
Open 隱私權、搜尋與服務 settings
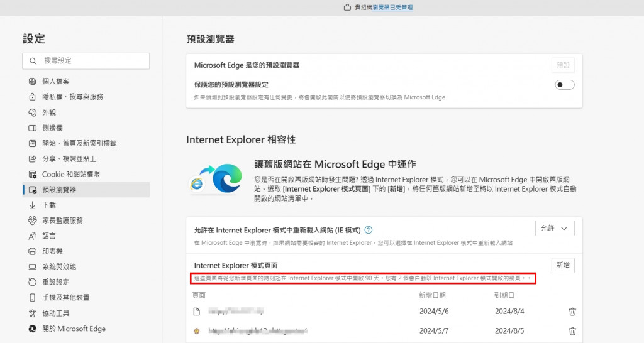coord(86,97)
